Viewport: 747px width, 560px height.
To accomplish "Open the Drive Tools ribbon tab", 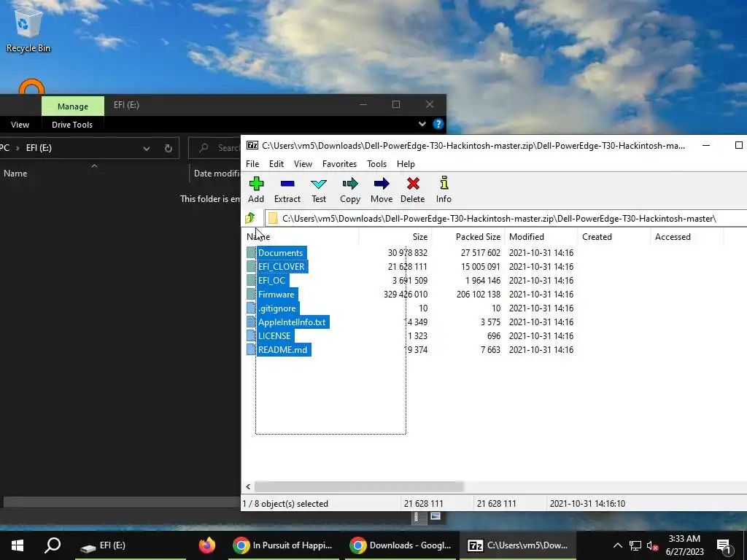I will point(72,125).
